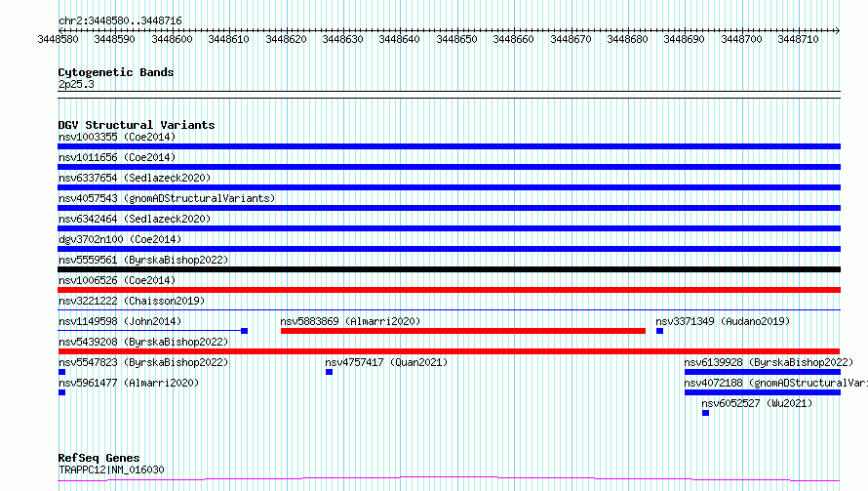Open variant nsv6342464 (Sedlazeck2020) label
This screenshot has height=491, width=868.
[x=135, y=219]
